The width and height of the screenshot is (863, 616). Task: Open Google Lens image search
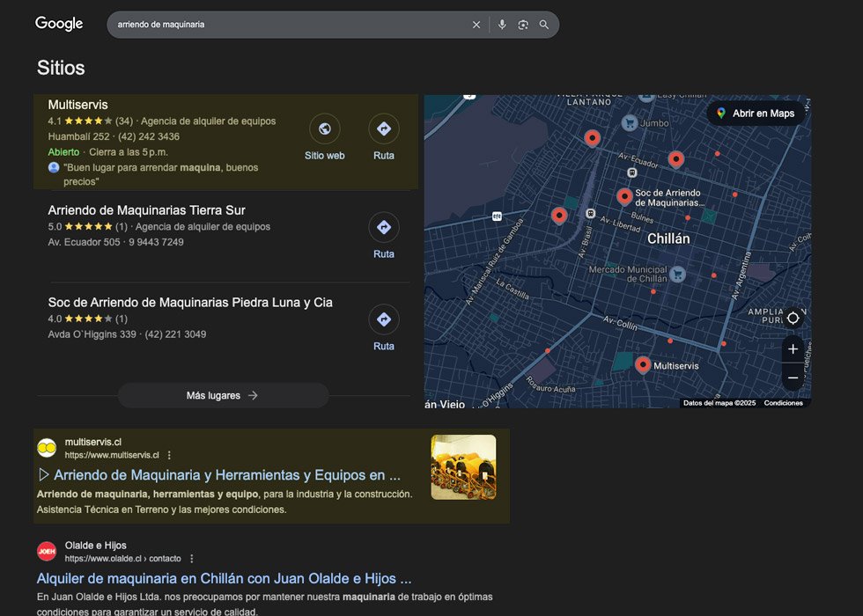523,25
